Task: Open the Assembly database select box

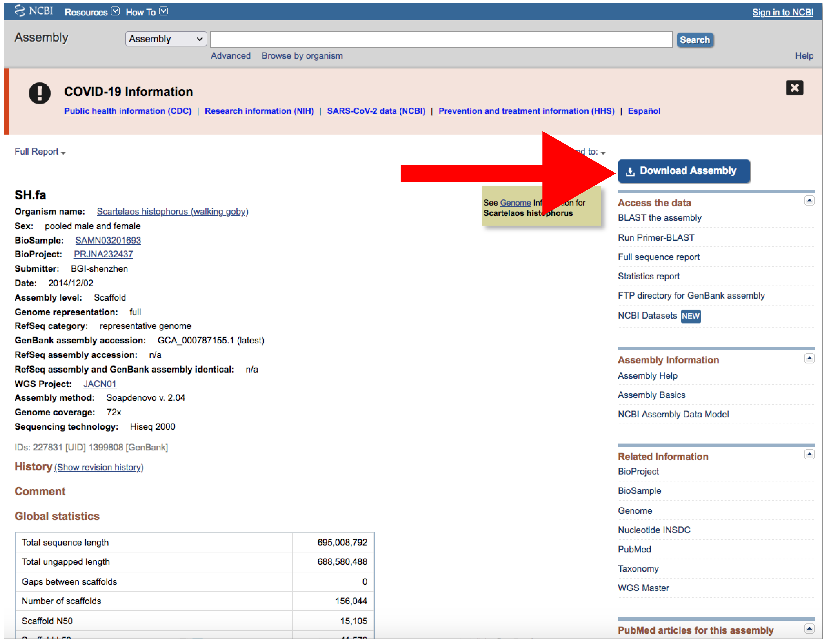Action: 166,39
